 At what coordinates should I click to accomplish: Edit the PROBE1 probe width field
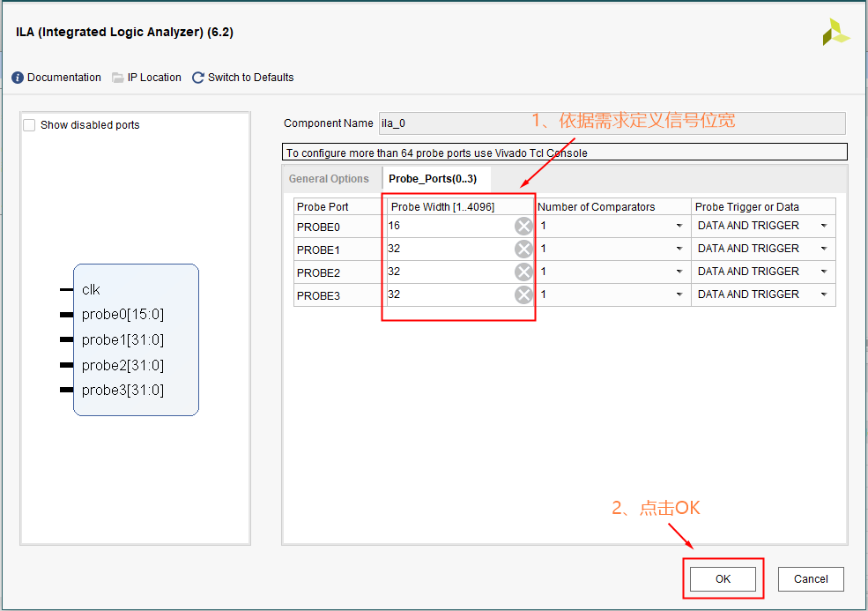[x=450, y=249]
